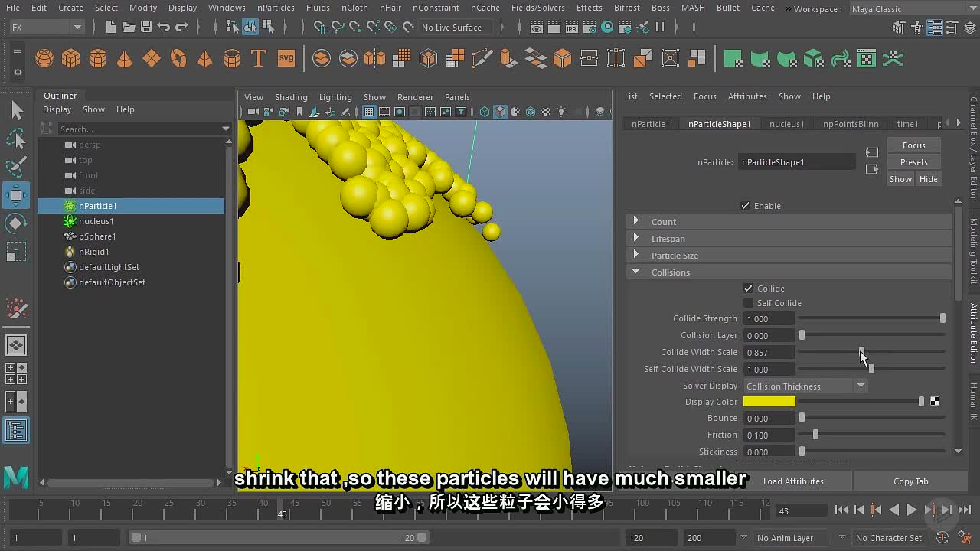Toggle the viewport grid display icon
This screenshot has width=980, height=551.
pyautogui.click(x=368, y=112)
